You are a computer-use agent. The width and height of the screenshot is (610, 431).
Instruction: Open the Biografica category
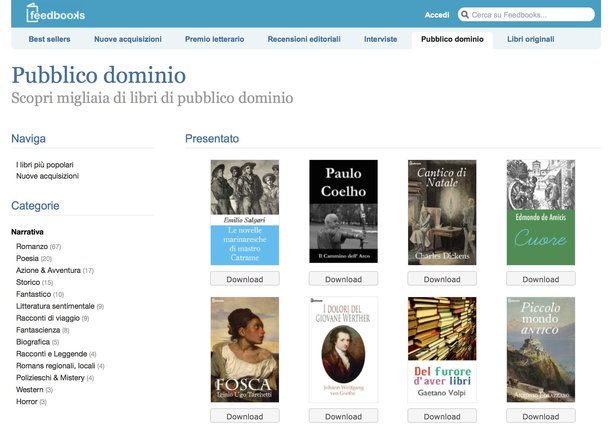(x=33, y=342)
